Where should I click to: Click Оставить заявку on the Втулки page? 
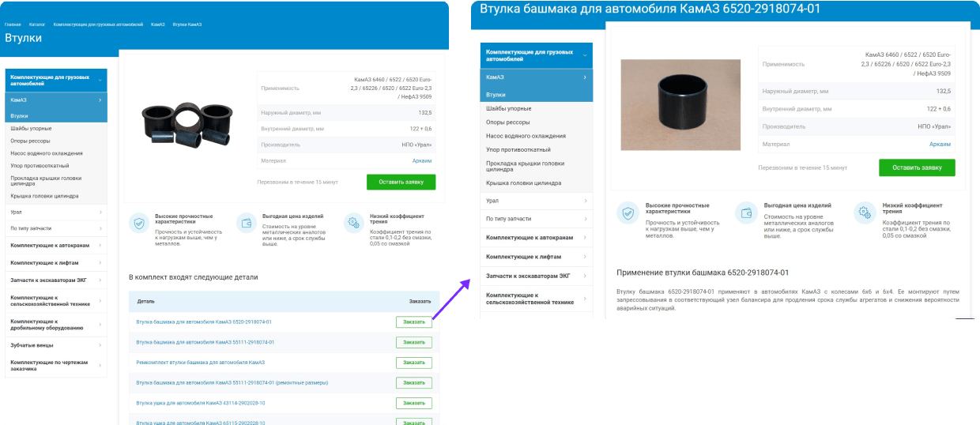(401, 182)
